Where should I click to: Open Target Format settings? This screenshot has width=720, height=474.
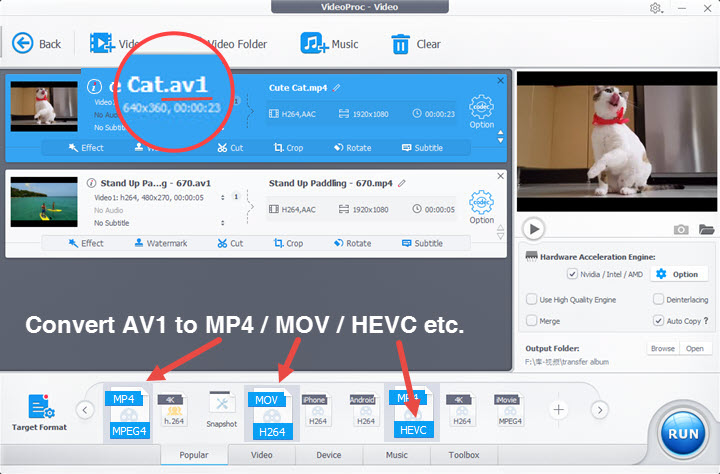click(x=39, y=412)
